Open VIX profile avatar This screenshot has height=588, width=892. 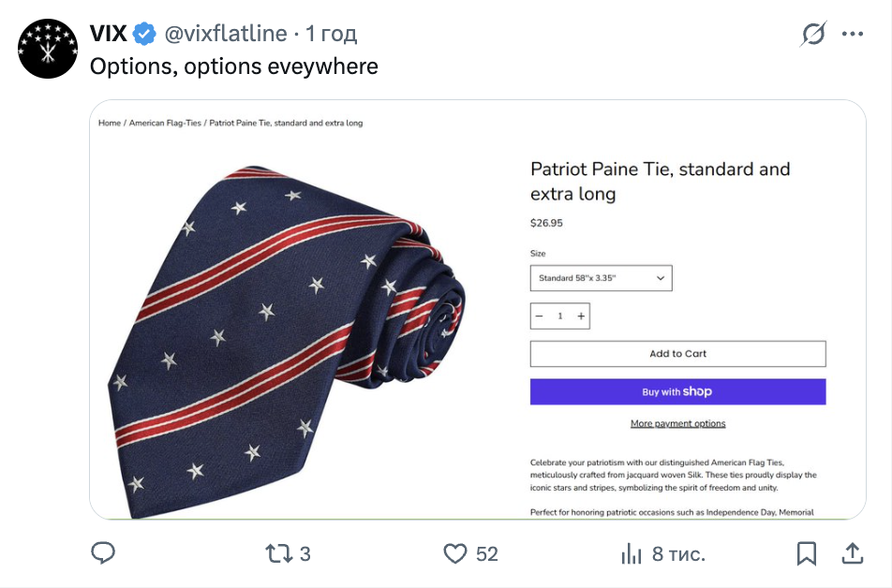click(48, 49)
